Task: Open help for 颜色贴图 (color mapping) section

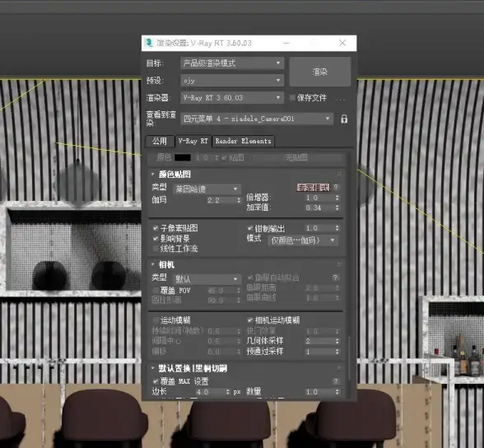Action: pos(336,187)
